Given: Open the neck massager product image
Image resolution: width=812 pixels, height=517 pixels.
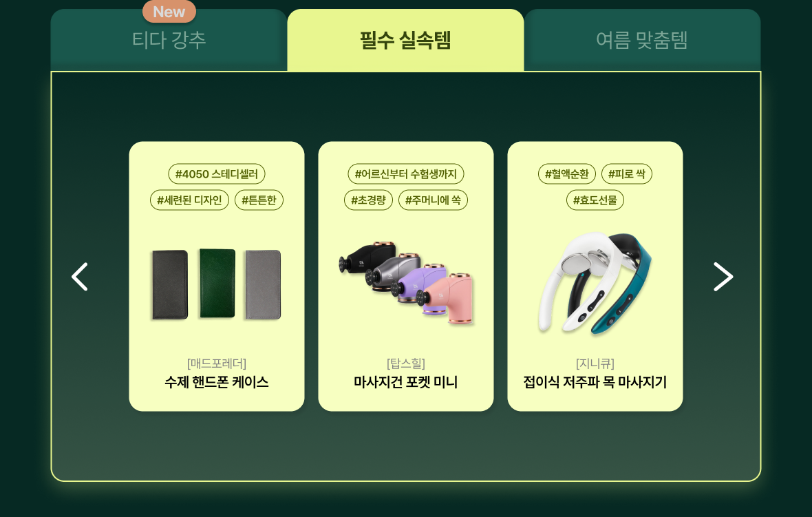Looking at the screenshot, I should point(595,283).
